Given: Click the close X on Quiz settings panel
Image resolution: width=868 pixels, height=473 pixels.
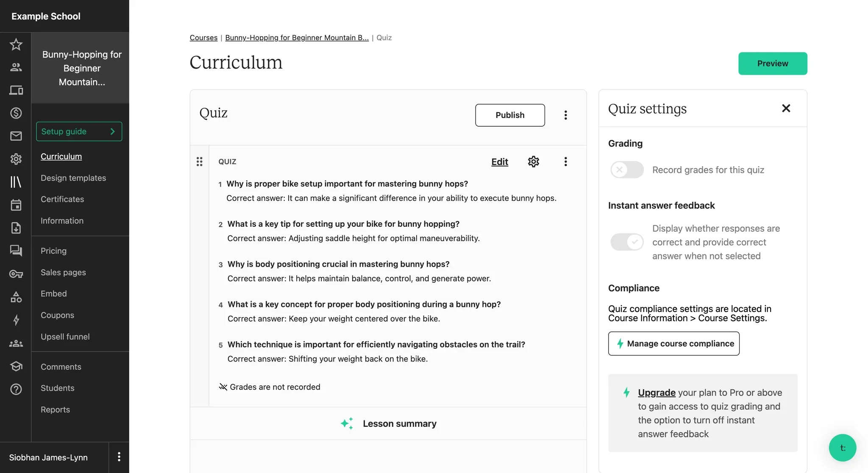Looking at the screenshot, I should (786, 109).
